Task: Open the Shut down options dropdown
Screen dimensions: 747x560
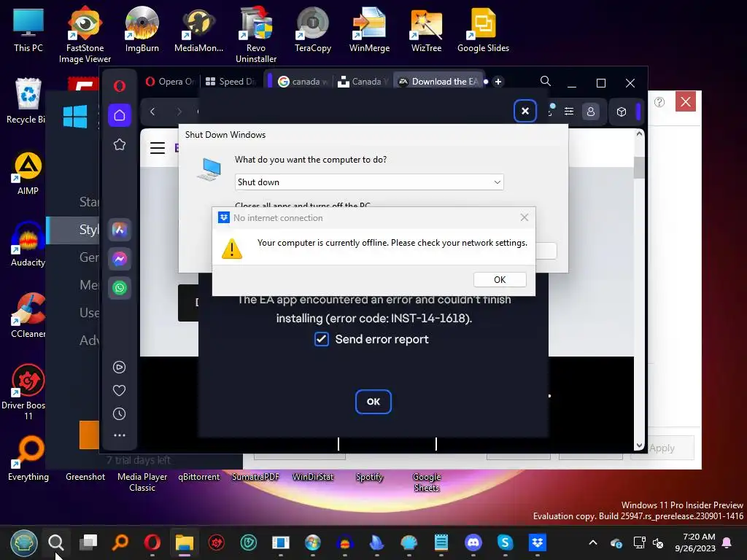Action: coord(369,182)
